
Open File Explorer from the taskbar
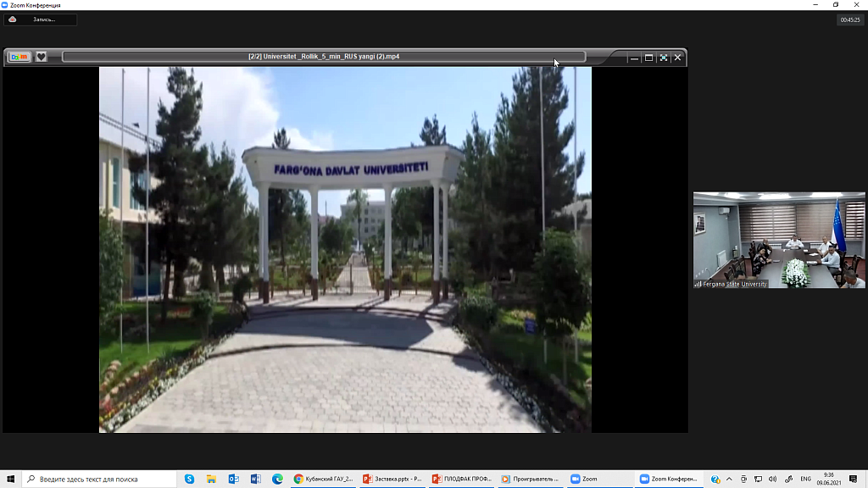(x=211, y=480)
